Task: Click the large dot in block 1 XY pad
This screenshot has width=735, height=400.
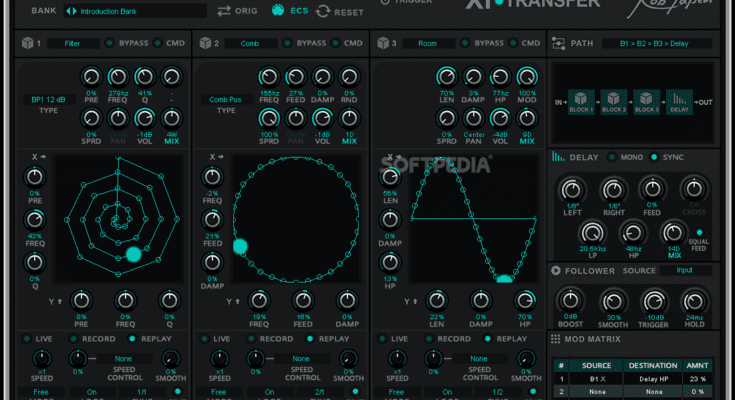Action: [134, 255]
